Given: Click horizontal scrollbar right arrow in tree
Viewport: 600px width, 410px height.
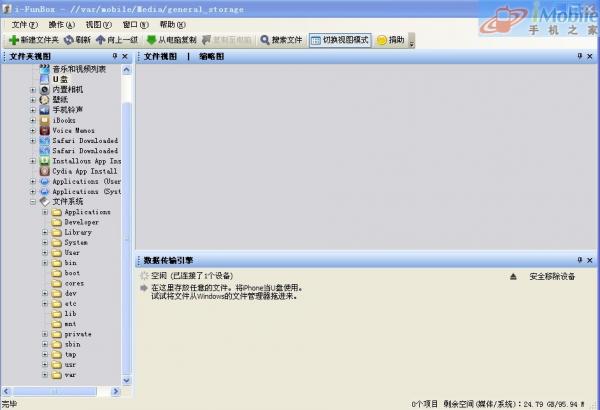Looking at the screenshot, I should pyautogui.click(x=116, y=391).
